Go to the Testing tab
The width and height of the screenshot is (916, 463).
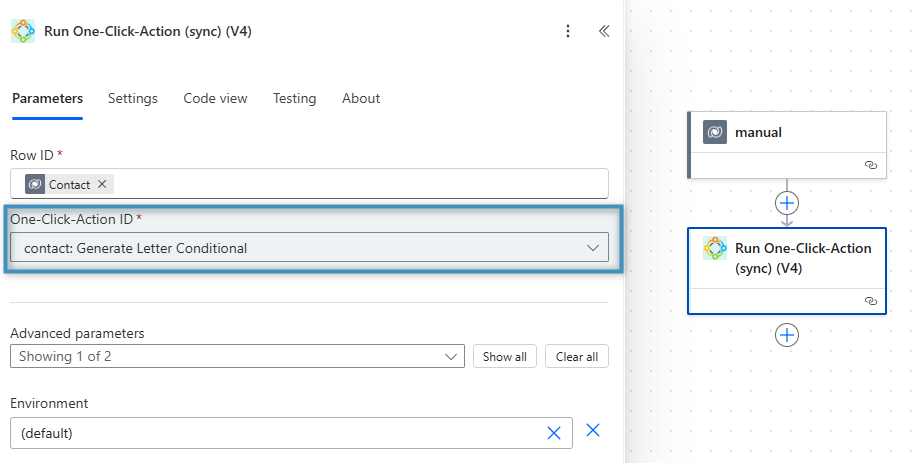pyautogui.click(x=294, y=98)
